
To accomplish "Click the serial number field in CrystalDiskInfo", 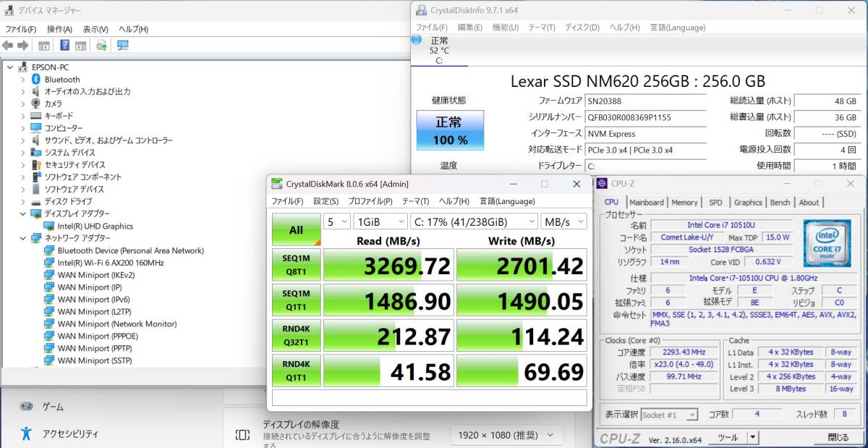I will tap(645, 117).
